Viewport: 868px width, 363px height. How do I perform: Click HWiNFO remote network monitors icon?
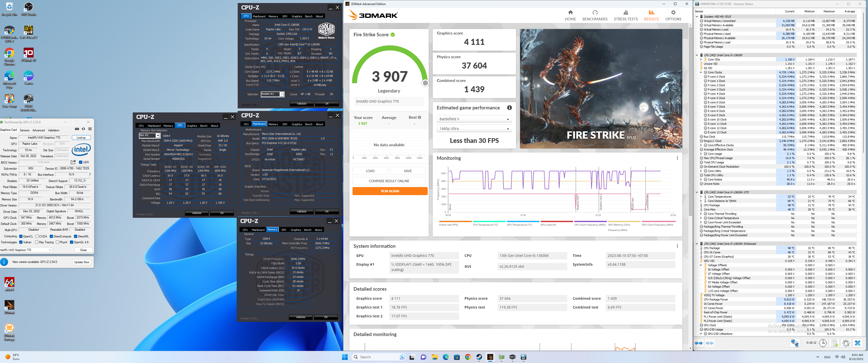(x=795, y=343)
